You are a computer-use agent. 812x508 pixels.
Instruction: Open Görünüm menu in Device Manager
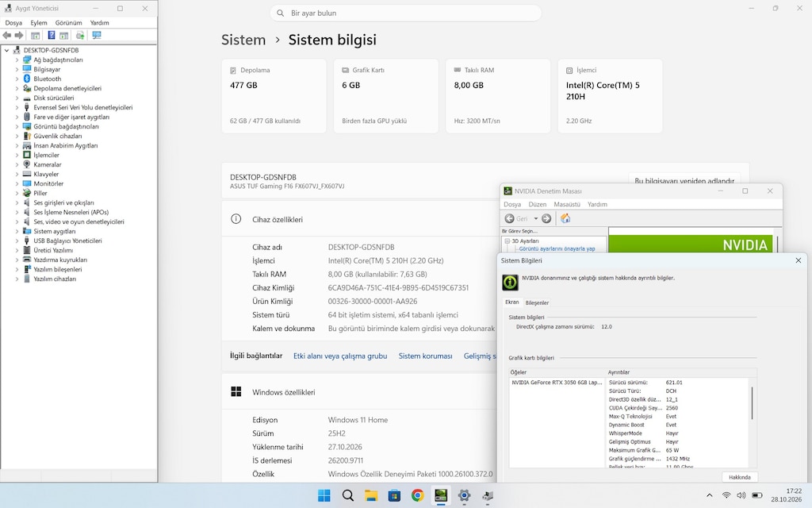(x=68, y=23)
